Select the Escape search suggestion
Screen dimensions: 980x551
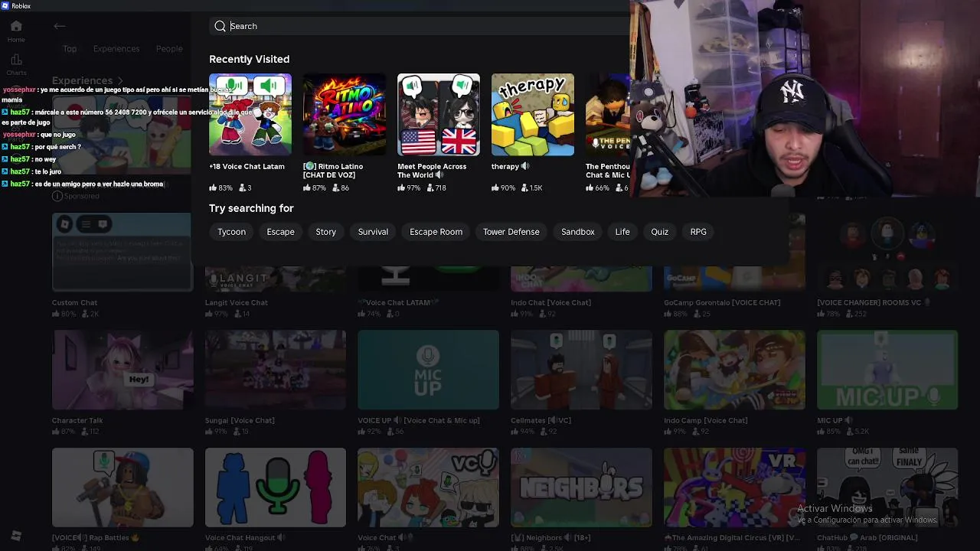pyautogui.click(x=280, y=232)
